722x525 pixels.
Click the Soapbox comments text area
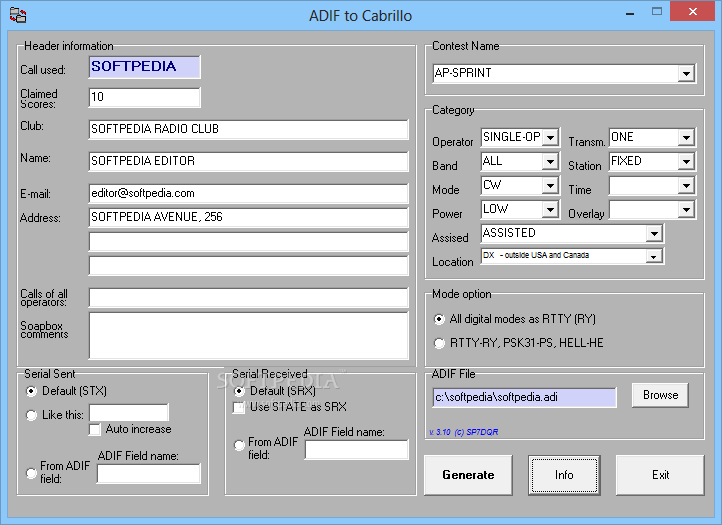(249, 335)
